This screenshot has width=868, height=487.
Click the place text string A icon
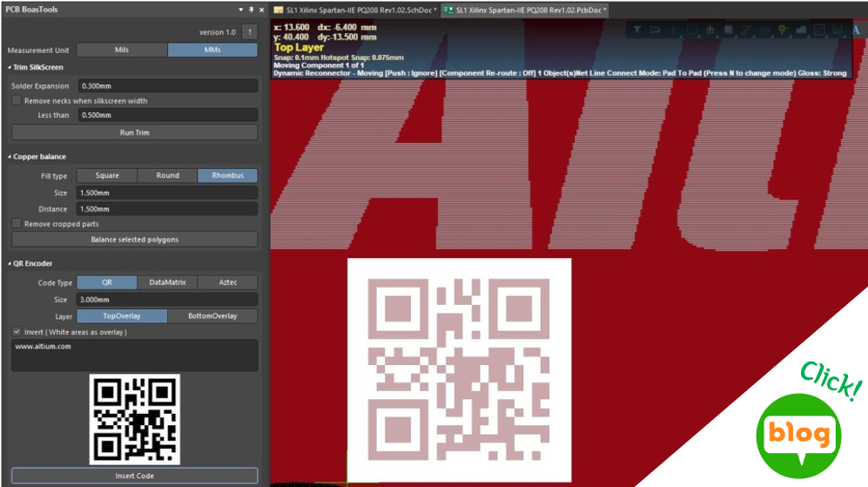point(856,30)
